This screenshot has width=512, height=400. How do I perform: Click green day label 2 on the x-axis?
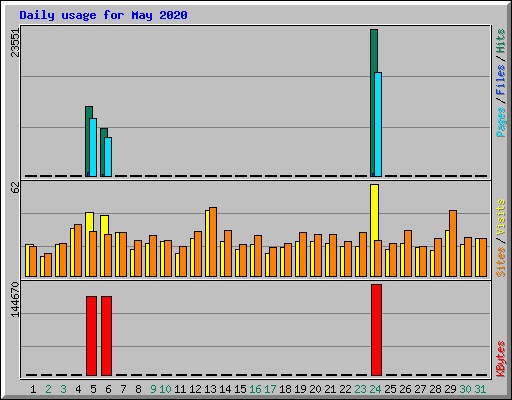[x=48, y=389]
